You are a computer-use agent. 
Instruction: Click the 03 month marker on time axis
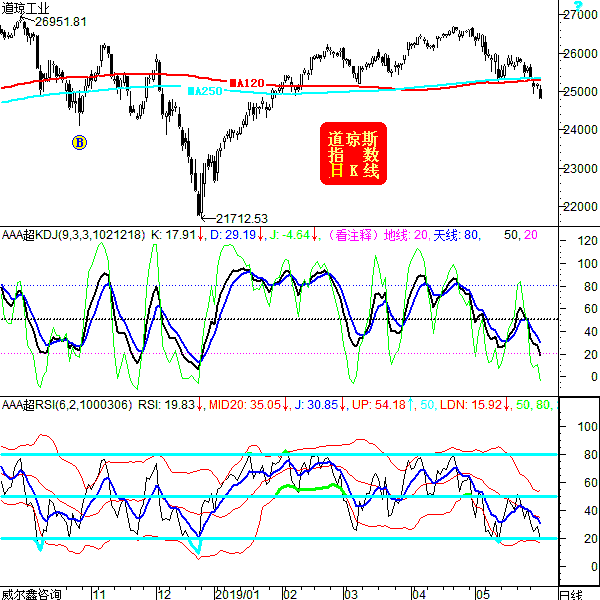(x=351, y=594)
